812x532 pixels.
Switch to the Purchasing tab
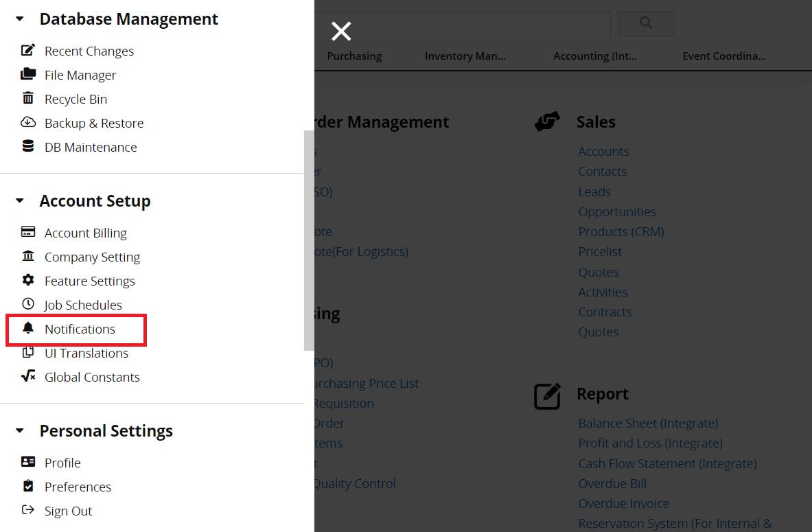tap(354, 56)
